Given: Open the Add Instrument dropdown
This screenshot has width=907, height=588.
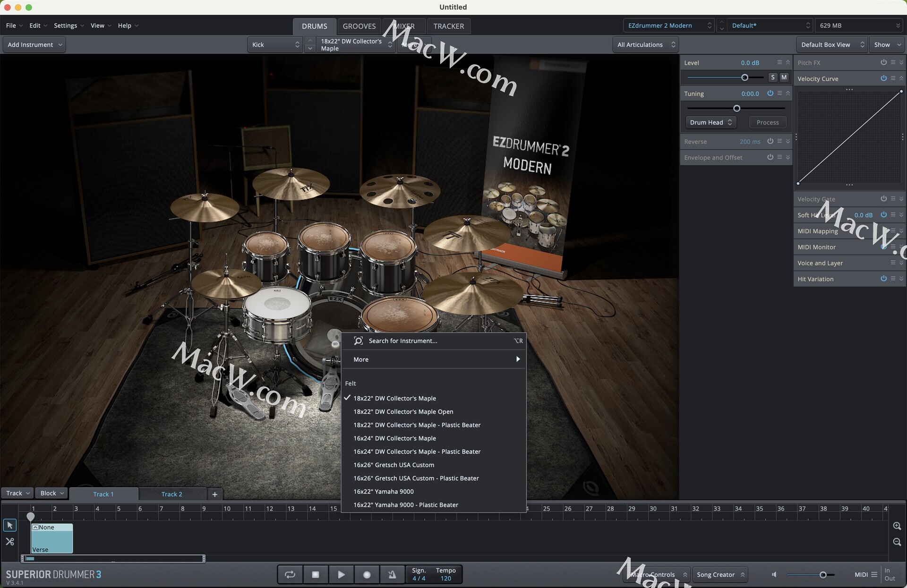Looking at the screenshot, I should 34,44.
